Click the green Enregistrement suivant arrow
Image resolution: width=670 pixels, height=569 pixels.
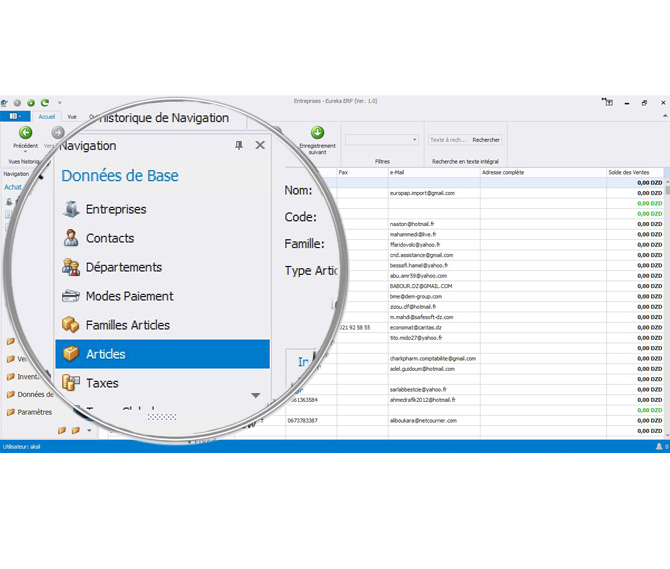pos(317,132)
